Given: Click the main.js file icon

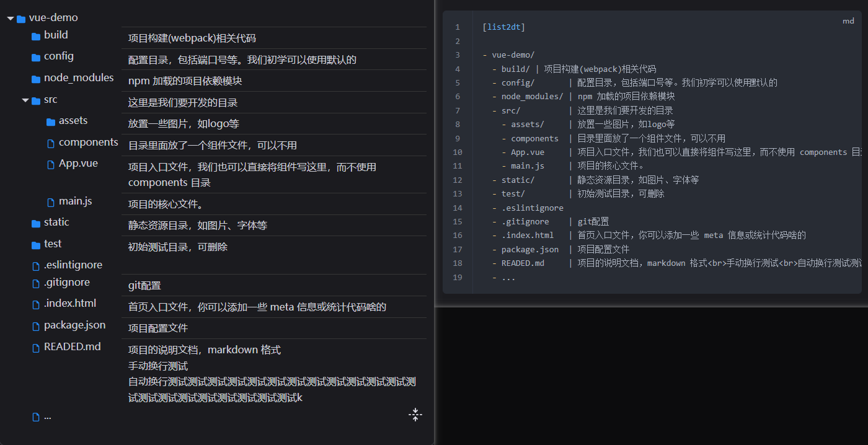Looking at the screenshot, I should [x=51, y=202].
